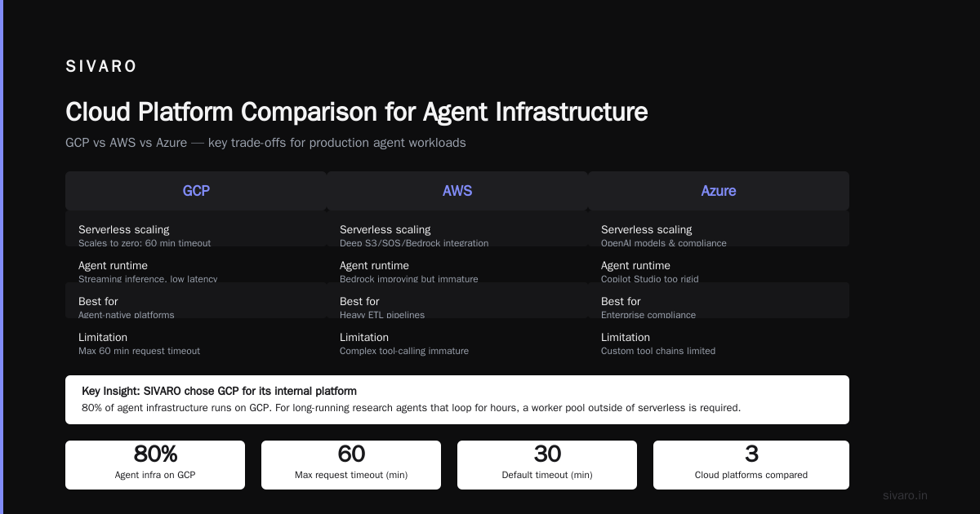Click the SIVARO logo text

101,67
